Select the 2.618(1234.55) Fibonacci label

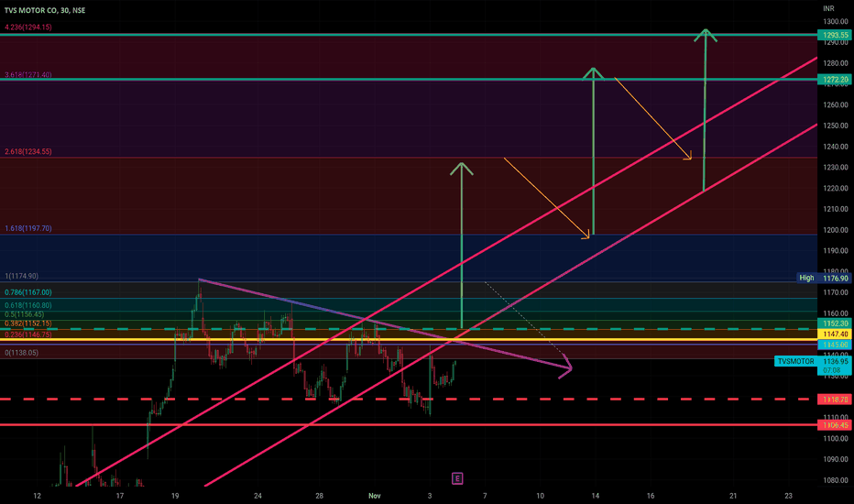28,151
